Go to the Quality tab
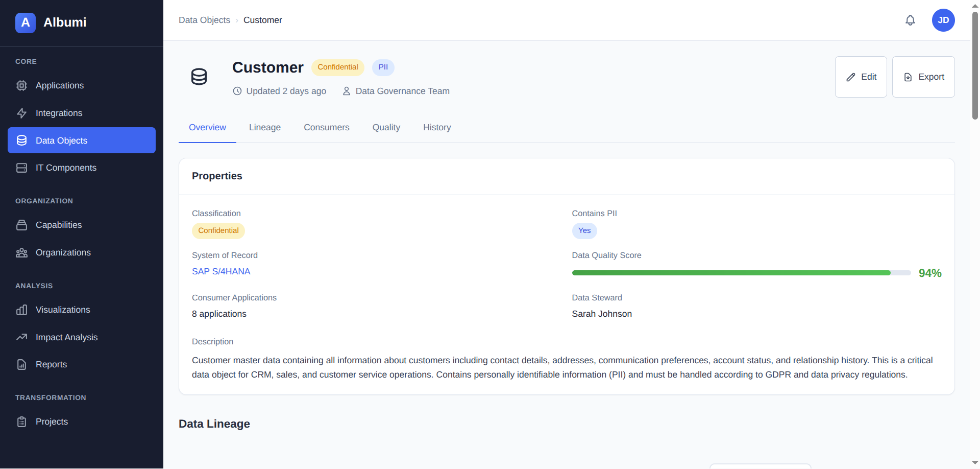Image resolution: width=980 pixels, height=469 pixels. [386, 128]
